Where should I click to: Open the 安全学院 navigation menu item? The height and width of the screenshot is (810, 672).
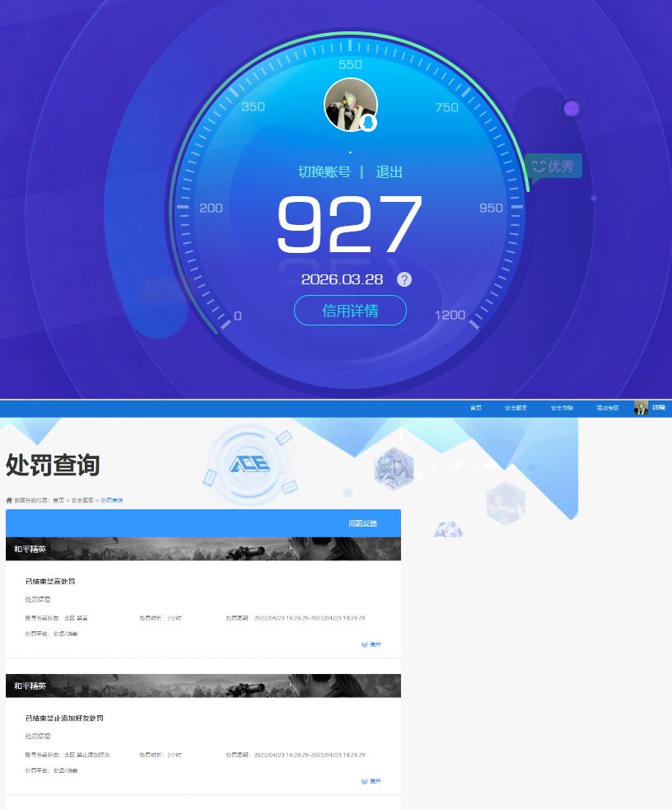(x=562, y=407)
